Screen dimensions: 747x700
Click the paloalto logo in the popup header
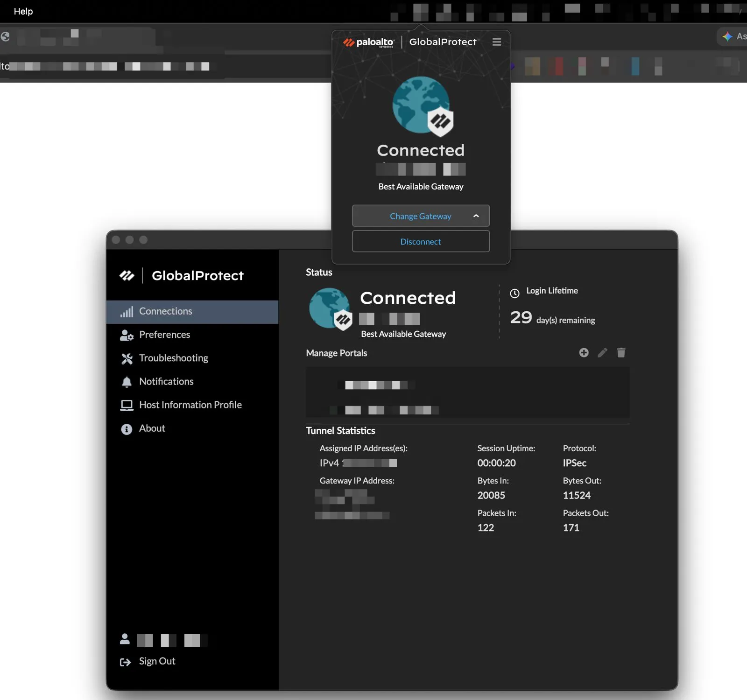[369, 42]
